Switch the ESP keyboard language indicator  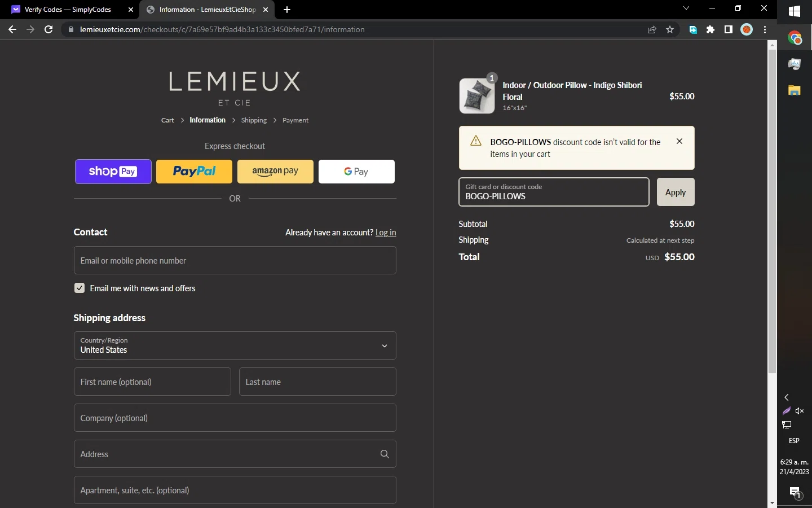click(794, 441)
